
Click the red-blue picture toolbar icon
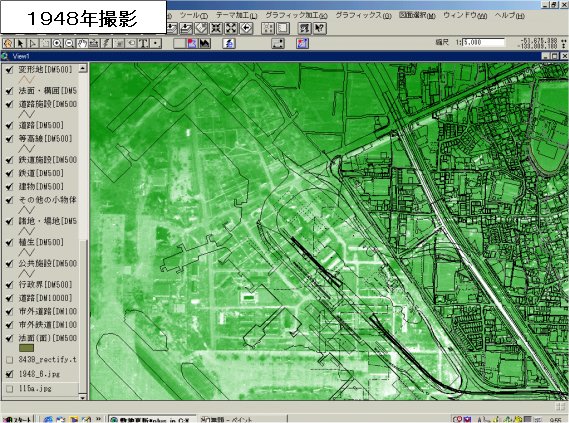pyautogui.click(x=192, y=44)
